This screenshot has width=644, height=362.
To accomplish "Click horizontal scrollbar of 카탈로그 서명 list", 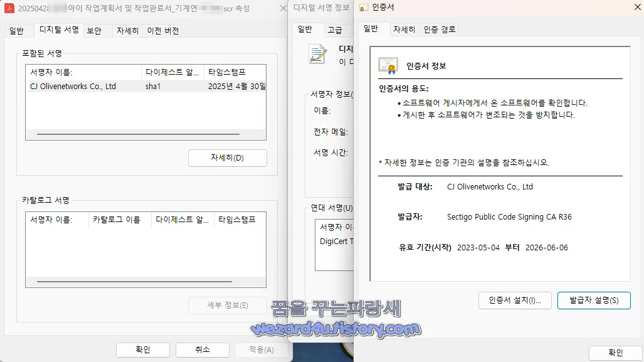I will coord(134,282).
